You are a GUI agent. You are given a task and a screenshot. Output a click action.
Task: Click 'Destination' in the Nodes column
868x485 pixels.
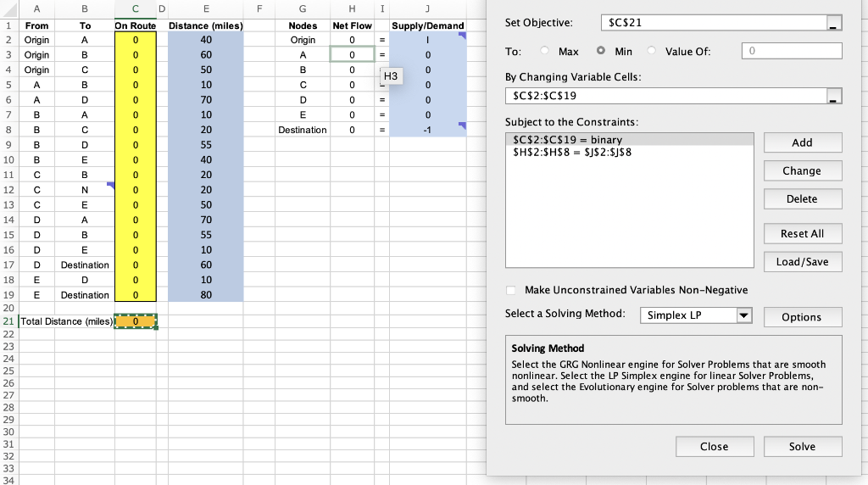pos(303,130)
